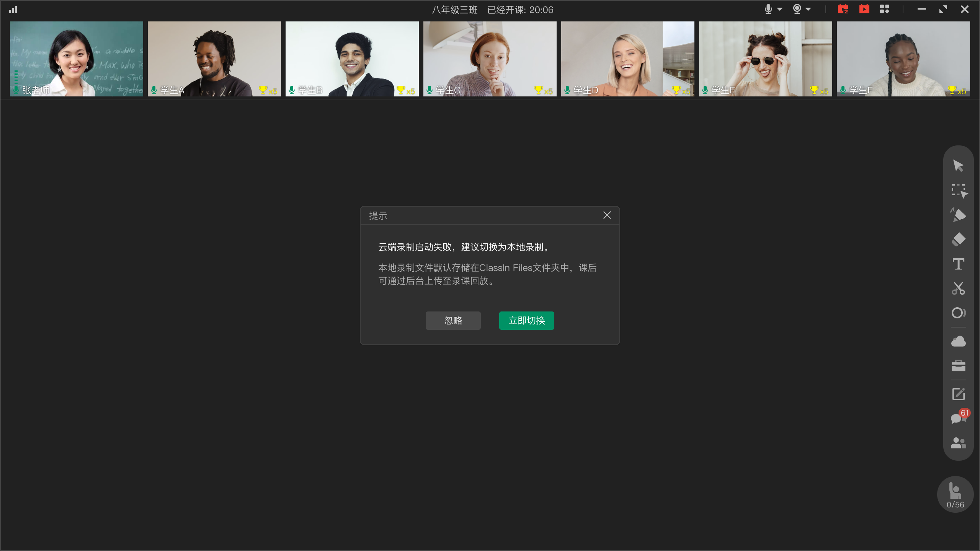Click the 忽略 button
Image resolution: width=980 pixels, height=551 pixels.
(453, 321)
